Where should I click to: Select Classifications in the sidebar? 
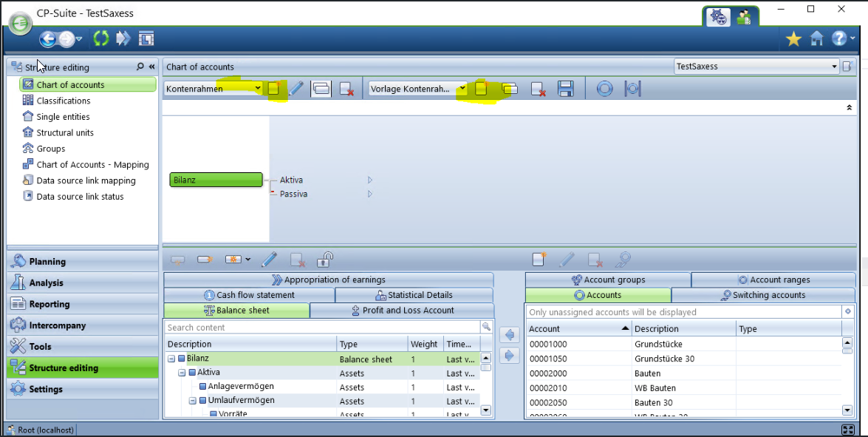(64, 101)
